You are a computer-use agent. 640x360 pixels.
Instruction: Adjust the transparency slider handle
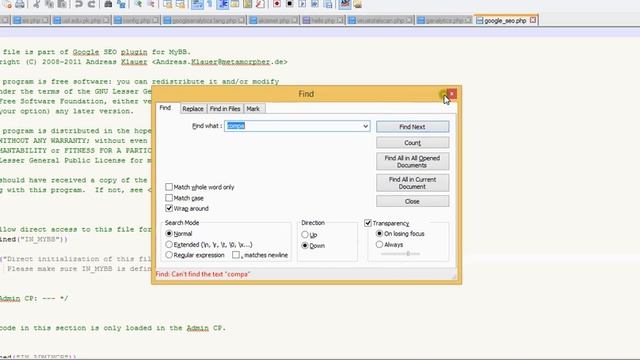408,253
